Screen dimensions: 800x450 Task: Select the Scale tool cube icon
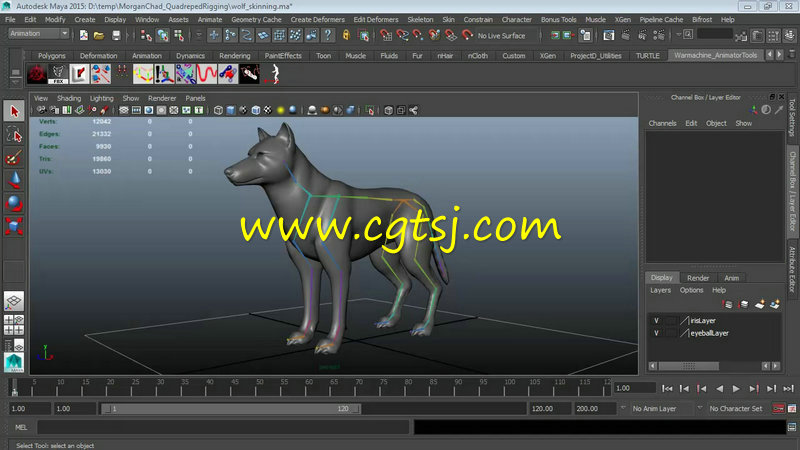point(14,226)
